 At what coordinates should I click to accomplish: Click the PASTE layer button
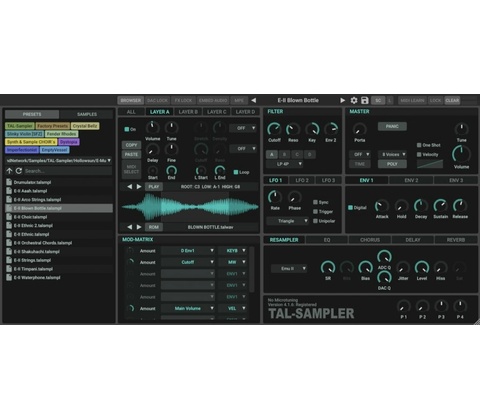click(131, 154)
